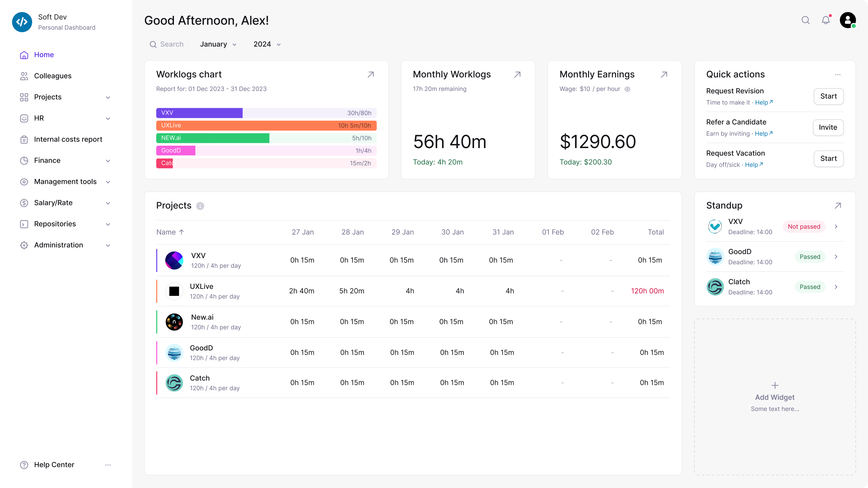Open the Internal costs report section
This screenshot has width=868, height=488.
pos(68,139)
